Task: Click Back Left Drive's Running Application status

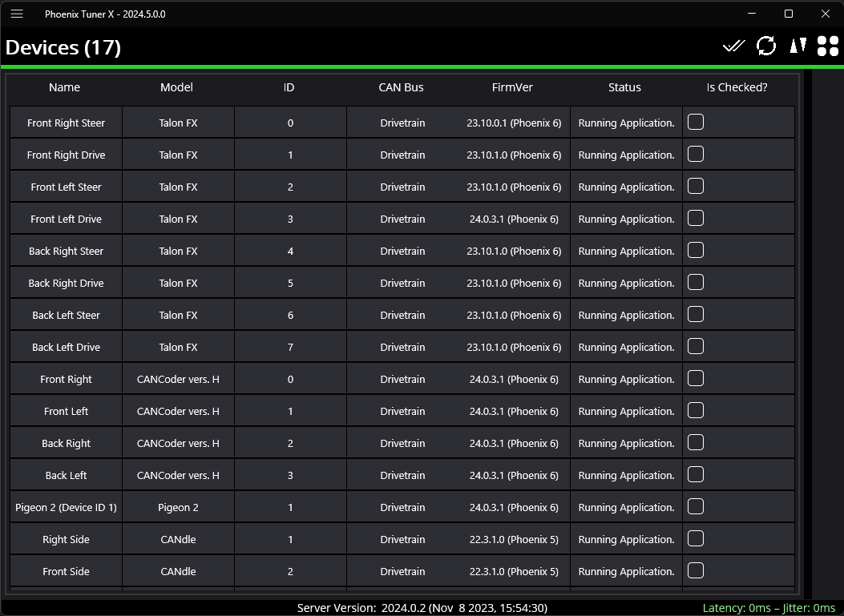Action: [x=626, y=347]
